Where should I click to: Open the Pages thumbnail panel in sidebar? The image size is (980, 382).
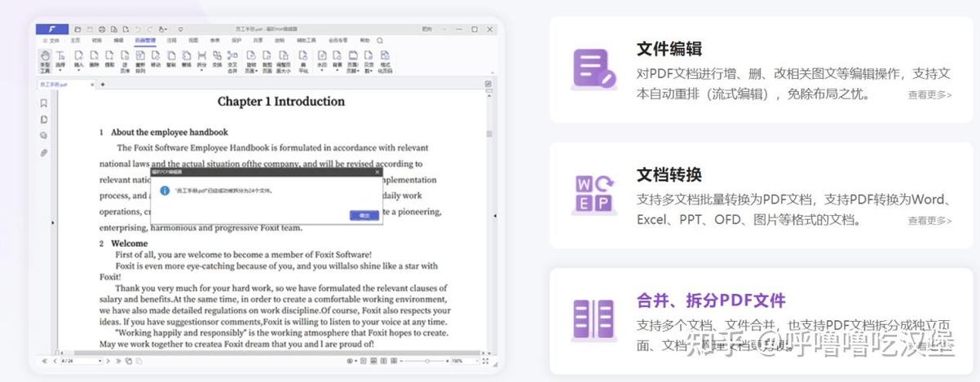click(x=43, y=120)
